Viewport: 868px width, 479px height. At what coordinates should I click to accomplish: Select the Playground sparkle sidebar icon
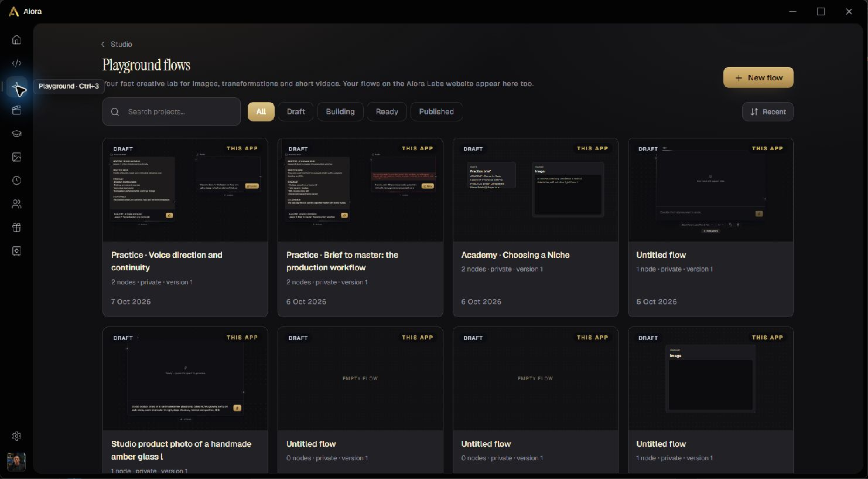pyautogui.click(x=16, y=87)
